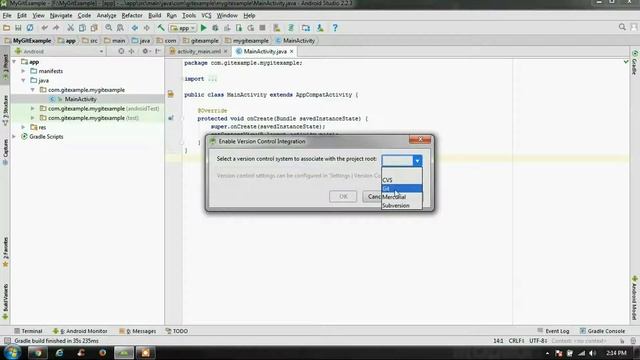The width and height of the screenshot is (640, 360).
Task: Click the search magnifier at top right
Action: [622, 27]
